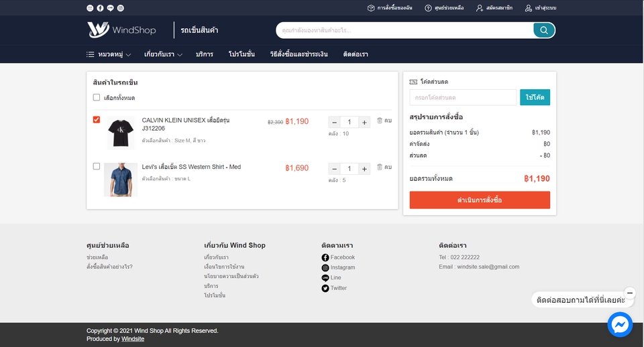Click the discount code input field
The height and width of the screenshot is (347, 644).
(x=463, y=98)
